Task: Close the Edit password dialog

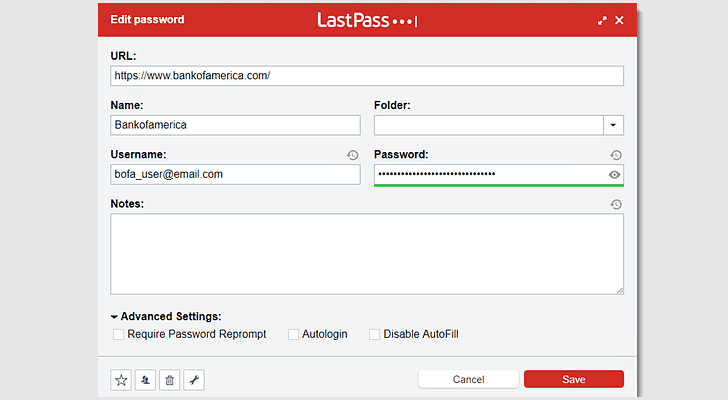Action: coord(619,20)
